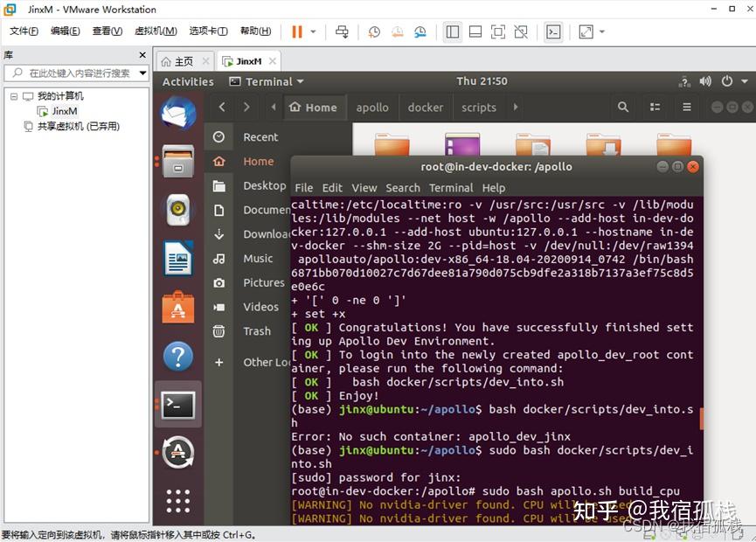The width and height of the screenshot is (756, 542).
Task: Open the 文件(F) menu
Action: click(24, 31)
